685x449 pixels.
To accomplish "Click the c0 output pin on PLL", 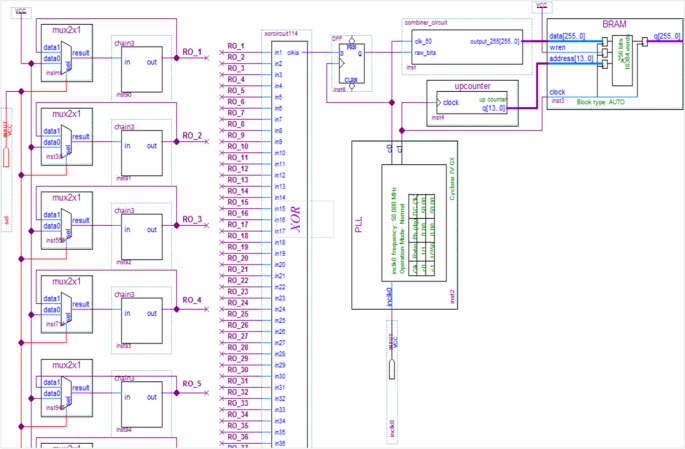I will pos(389,149).
